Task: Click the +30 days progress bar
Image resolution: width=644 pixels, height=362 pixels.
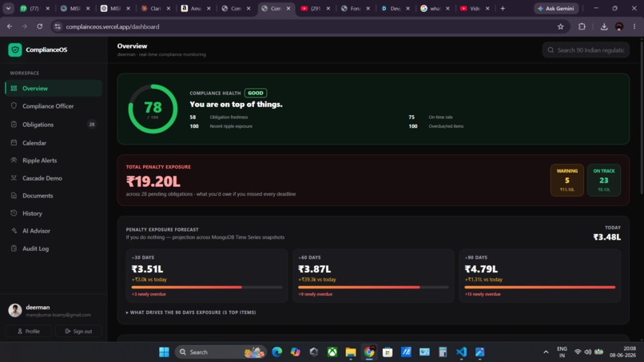Action: (207, 287)
